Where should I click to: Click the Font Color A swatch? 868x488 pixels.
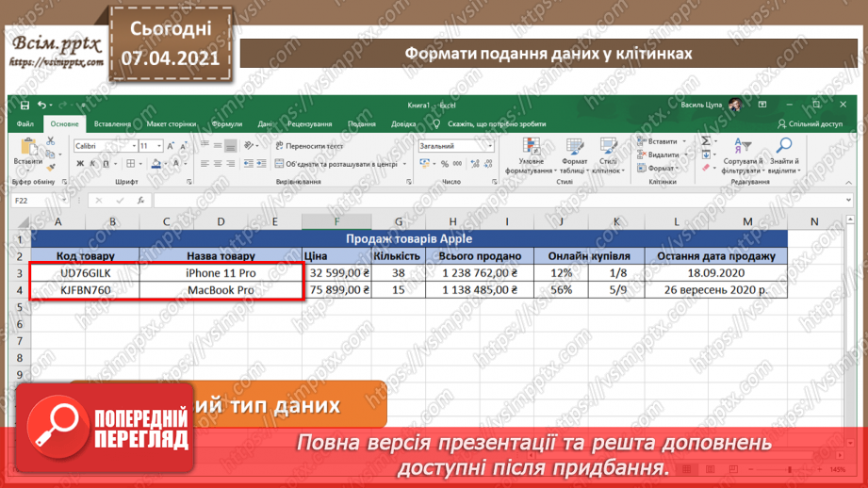(176, 164)
